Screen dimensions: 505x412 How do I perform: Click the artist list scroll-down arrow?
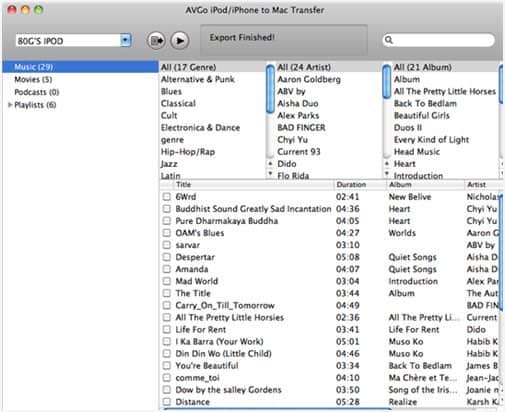tap(387, 173)
